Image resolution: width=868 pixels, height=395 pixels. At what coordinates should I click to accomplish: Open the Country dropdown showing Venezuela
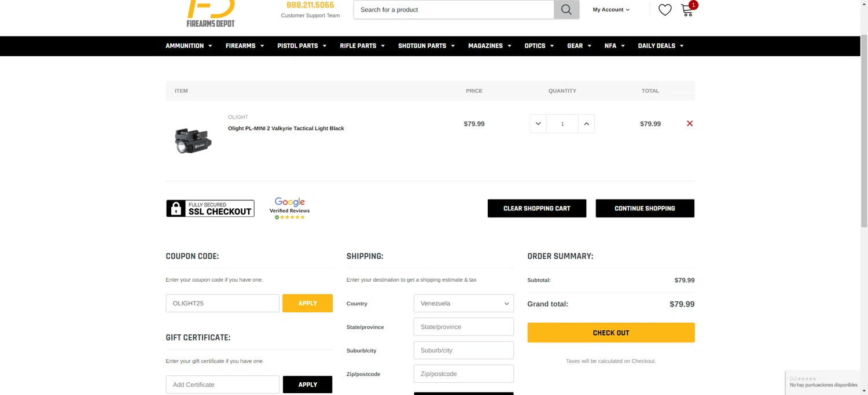tap(464, 303)
